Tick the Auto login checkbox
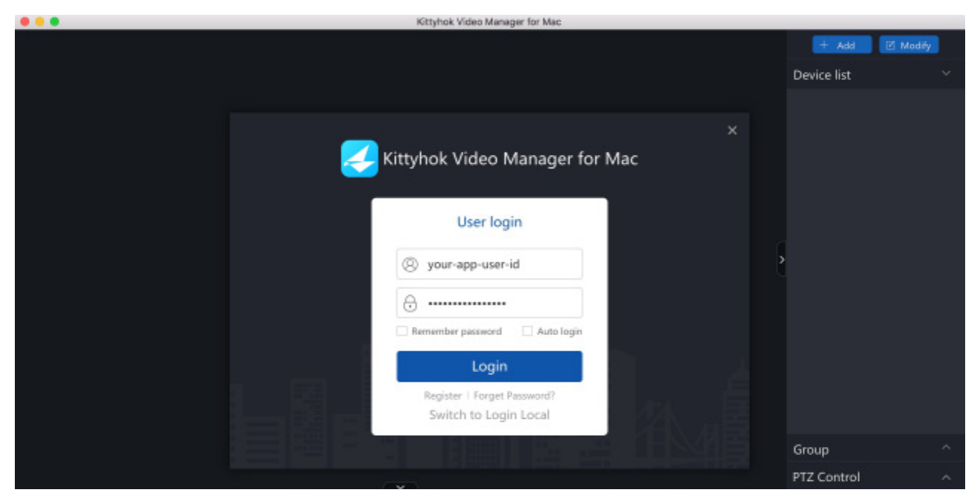The width and height of the screenshot is (980, 504). point(527,331)
